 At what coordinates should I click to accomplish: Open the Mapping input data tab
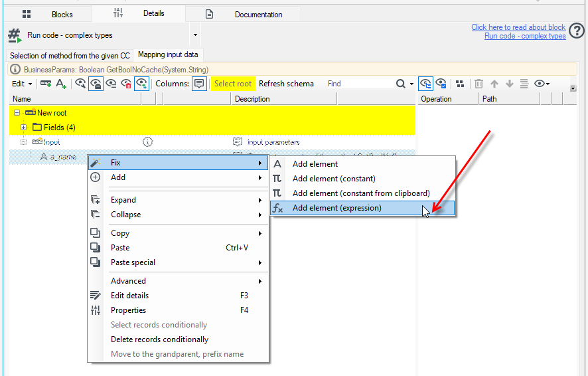pyautogui.click(x=168, y=54)
